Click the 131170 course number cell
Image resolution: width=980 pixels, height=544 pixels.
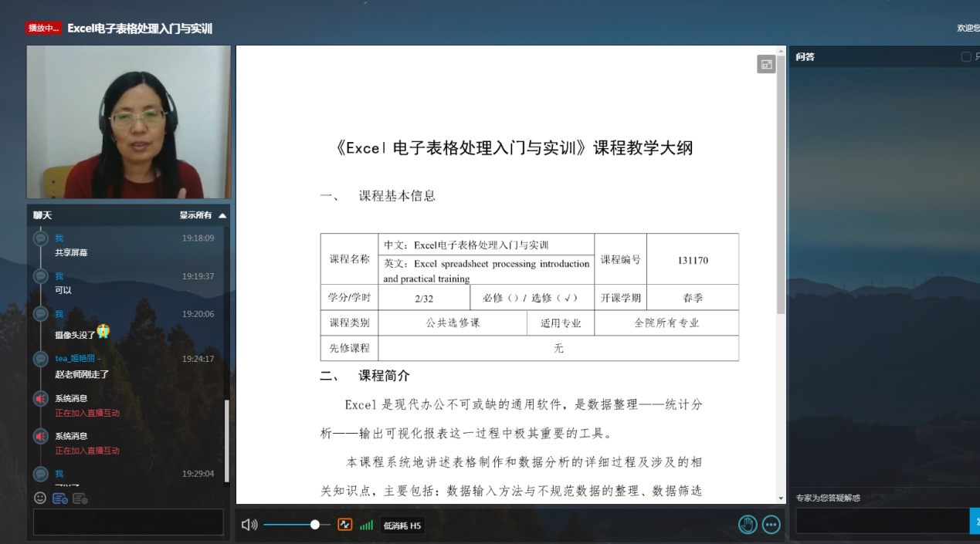(x=693, y=260)
